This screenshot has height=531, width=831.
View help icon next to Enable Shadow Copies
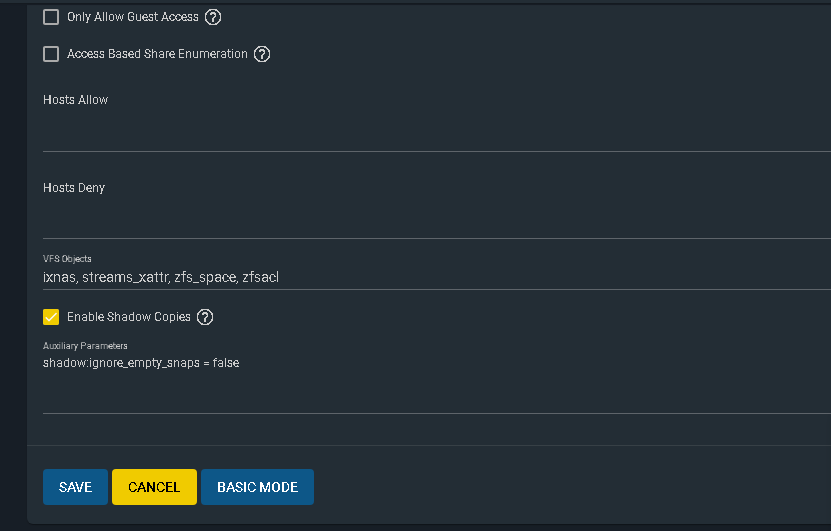(205, 317)
